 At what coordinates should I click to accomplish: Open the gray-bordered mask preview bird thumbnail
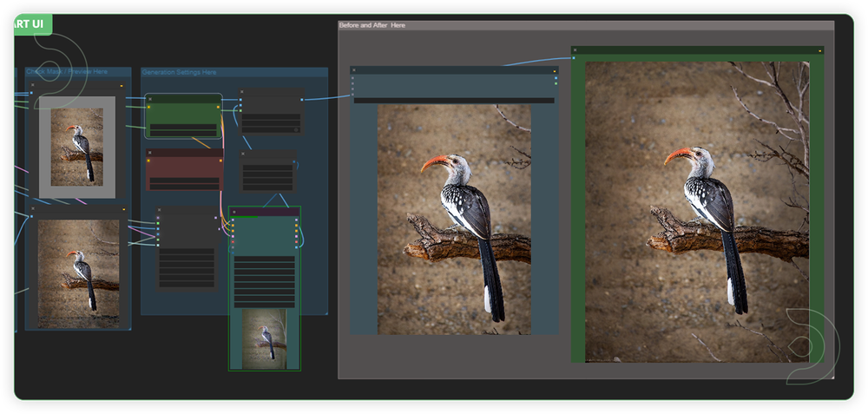[76, 146]
